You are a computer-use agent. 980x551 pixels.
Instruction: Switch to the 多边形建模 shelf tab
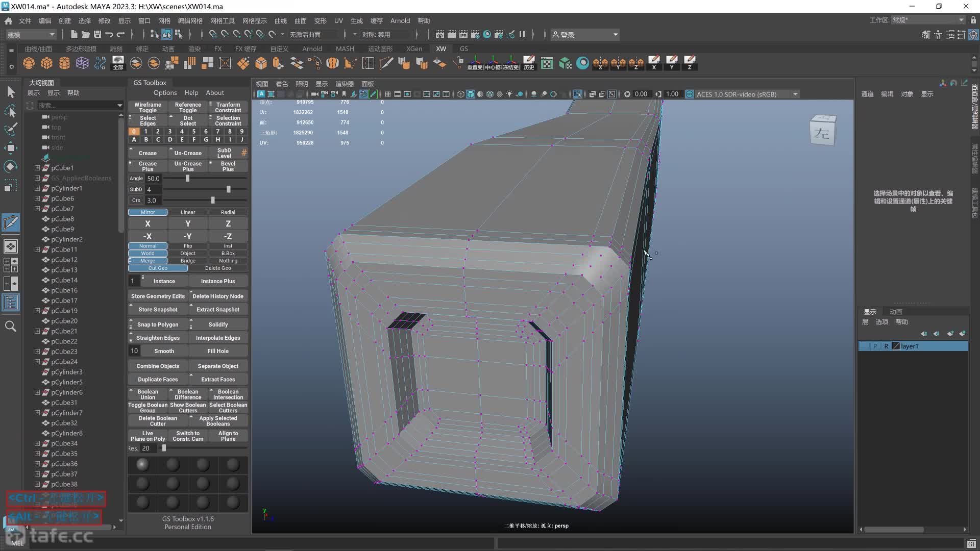81,49
